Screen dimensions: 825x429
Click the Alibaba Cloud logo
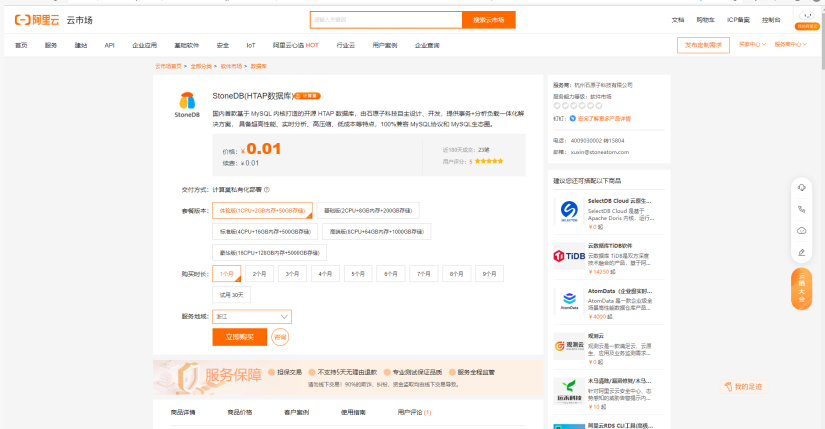coord(37,20)
